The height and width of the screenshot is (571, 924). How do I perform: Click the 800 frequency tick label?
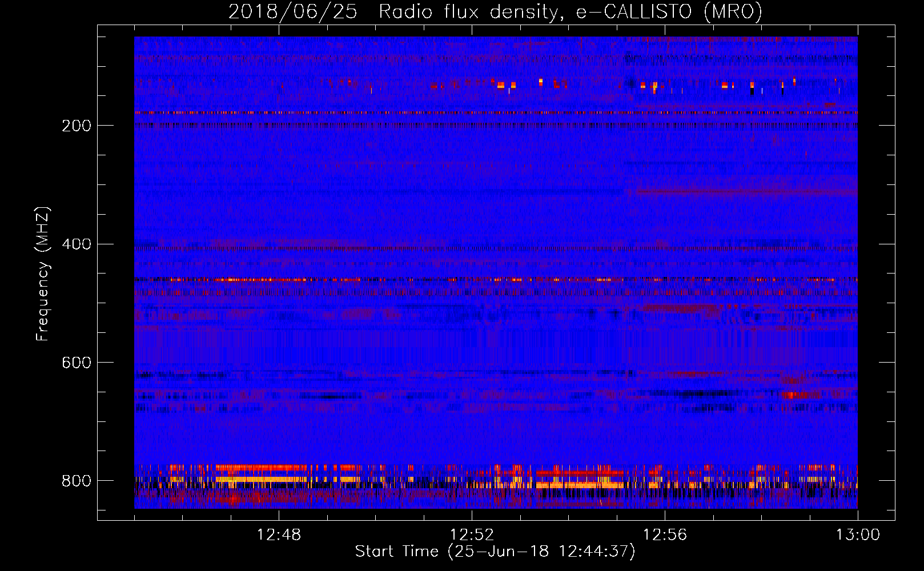pos(77,481)
